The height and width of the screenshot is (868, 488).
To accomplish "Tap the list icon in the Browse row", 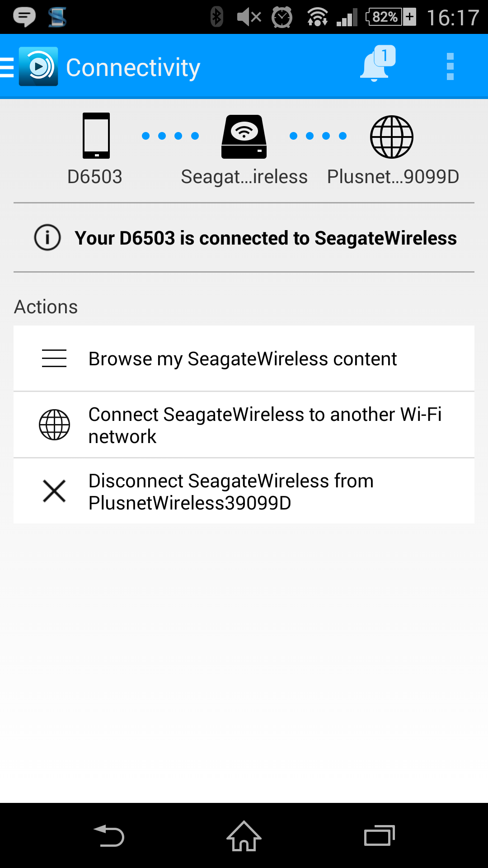I will (54, 359).
